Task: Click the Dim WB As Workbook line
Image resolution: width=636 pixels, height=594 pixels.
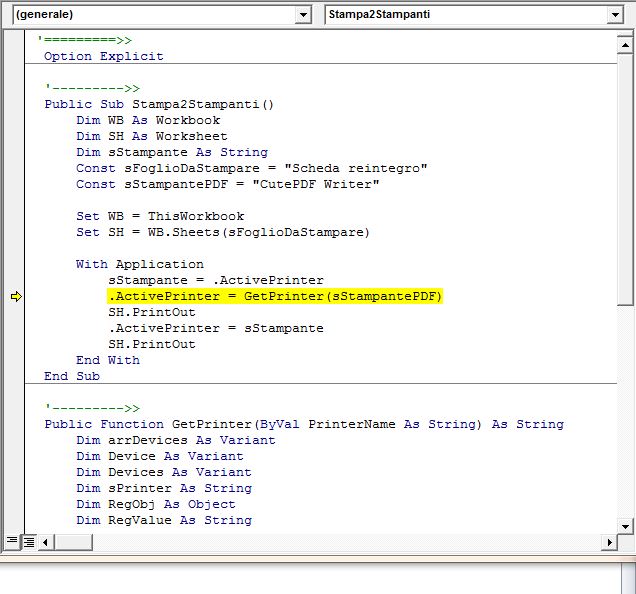Action: click(x=148, y=121)
